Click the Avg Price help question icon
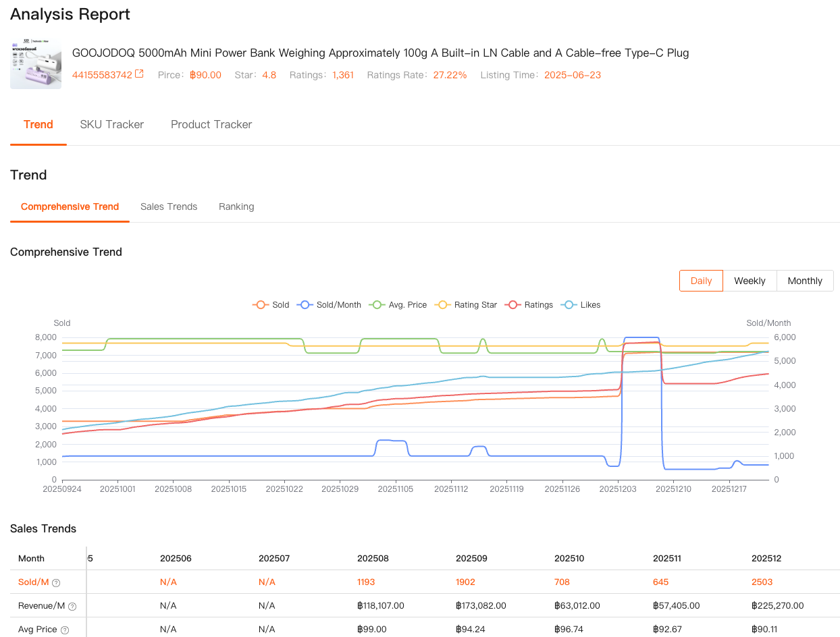840x637 pixels. 65,630
